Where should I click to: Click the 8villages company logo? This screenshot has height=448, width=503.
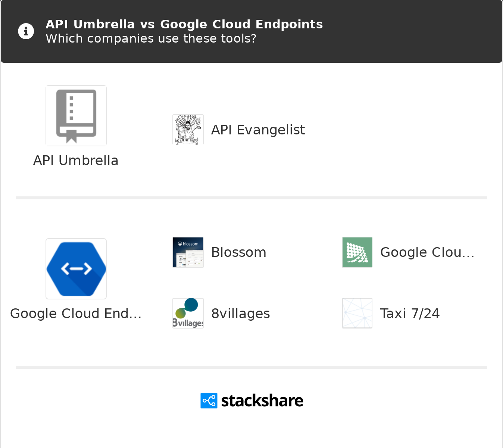point(188,313)
